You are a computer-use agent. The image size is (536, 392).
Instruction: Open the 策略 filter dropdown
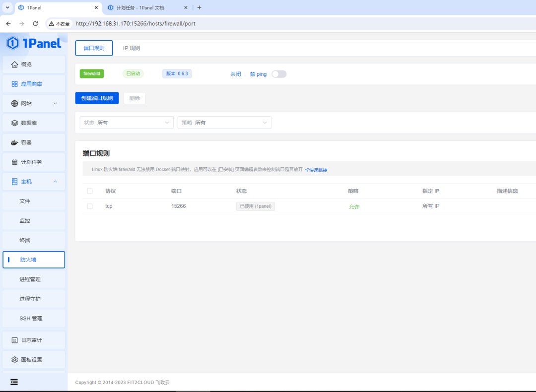(x=224, y=122)
